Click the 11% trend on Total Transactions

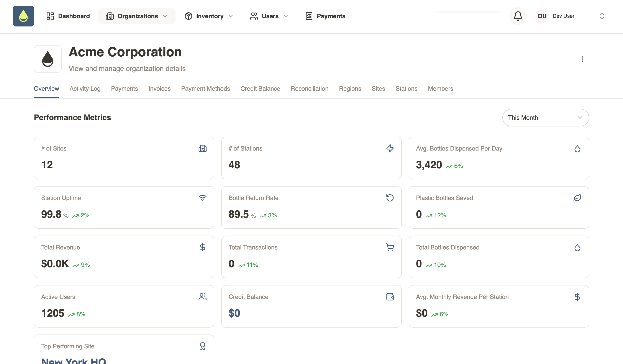pyautogui.click(x=248, y=265)
